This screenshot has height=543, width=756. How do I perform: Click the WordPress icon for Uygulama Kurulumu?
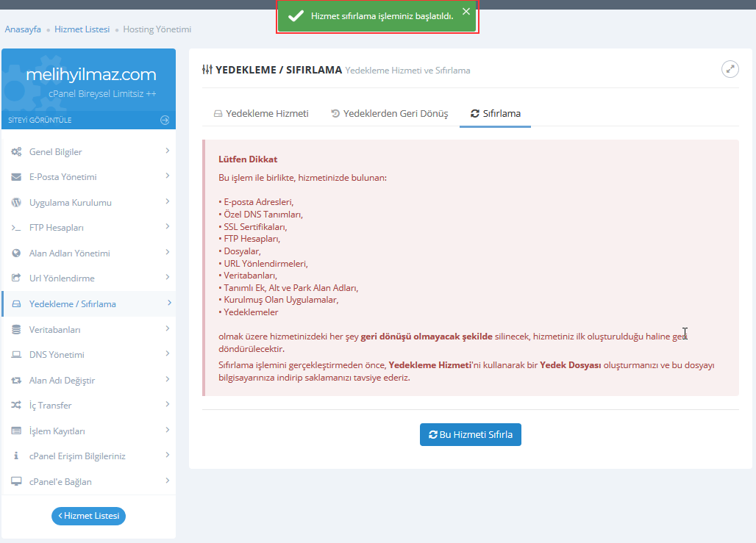tap(16, 203)
